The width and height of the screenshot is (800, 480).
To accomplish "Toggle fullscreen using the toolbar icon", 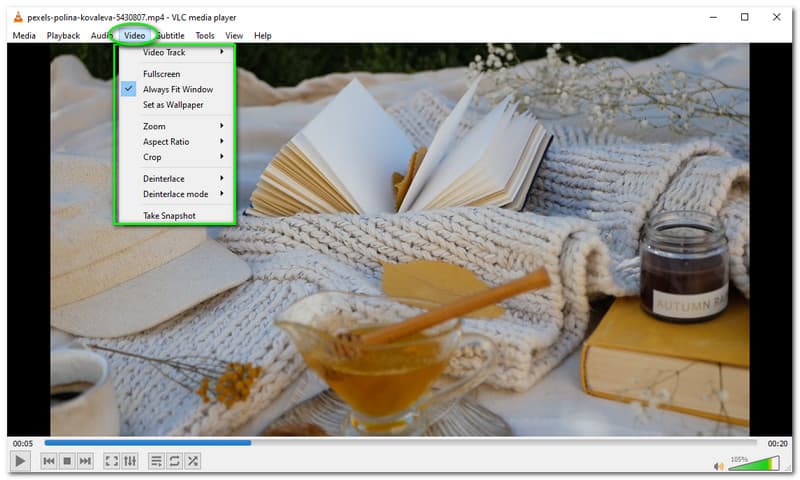I will [111, 461].
